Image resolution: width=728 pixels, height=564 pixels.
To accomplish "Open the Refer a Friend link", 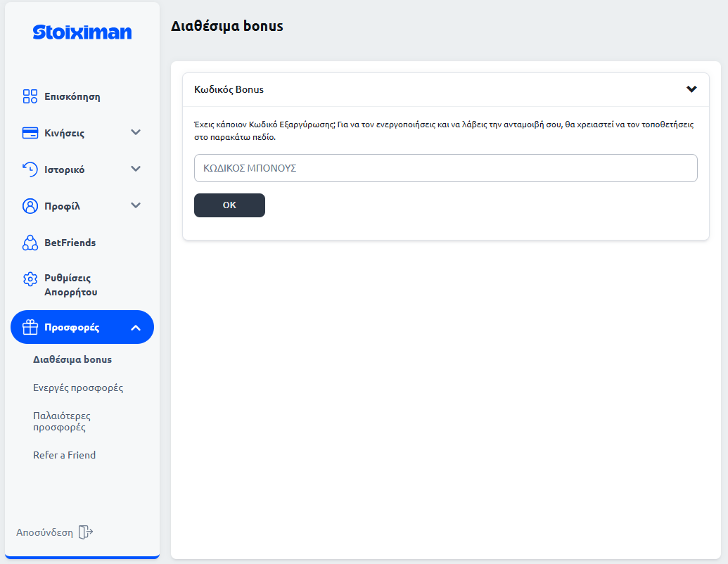I will point(64,455).
